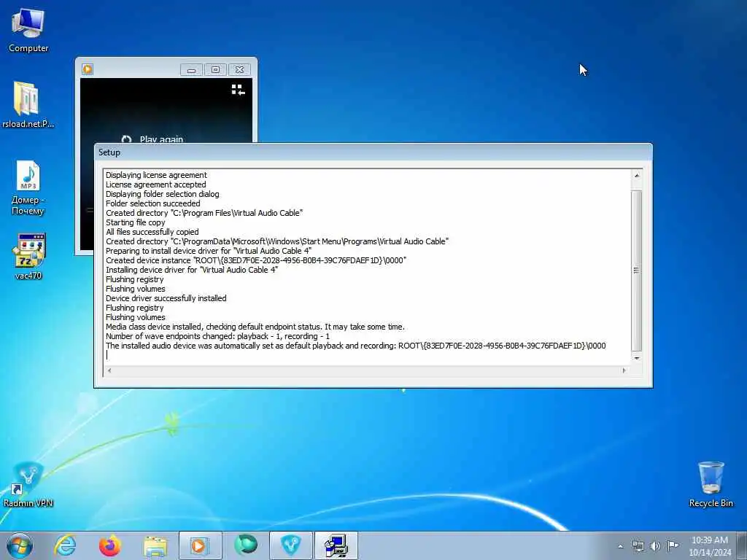Show hidden tray icons arrow

[620, 546]
